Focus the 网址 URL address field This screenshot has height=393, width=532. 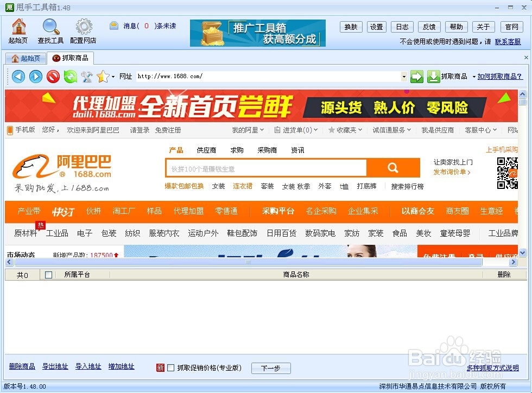coord(268,77)
